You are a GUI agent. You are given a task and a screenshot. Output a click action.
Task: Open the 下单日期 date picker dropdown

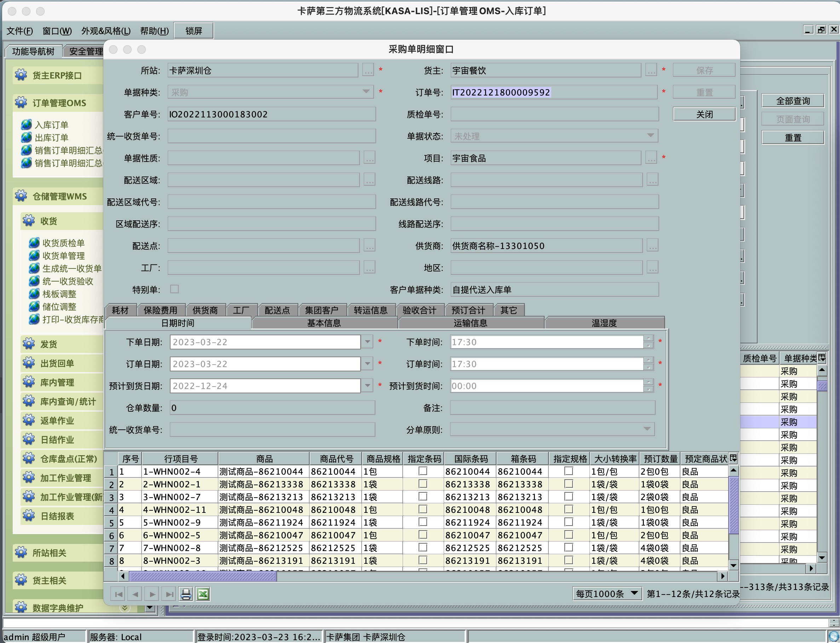pyautogui.click(x=367, y=341)
